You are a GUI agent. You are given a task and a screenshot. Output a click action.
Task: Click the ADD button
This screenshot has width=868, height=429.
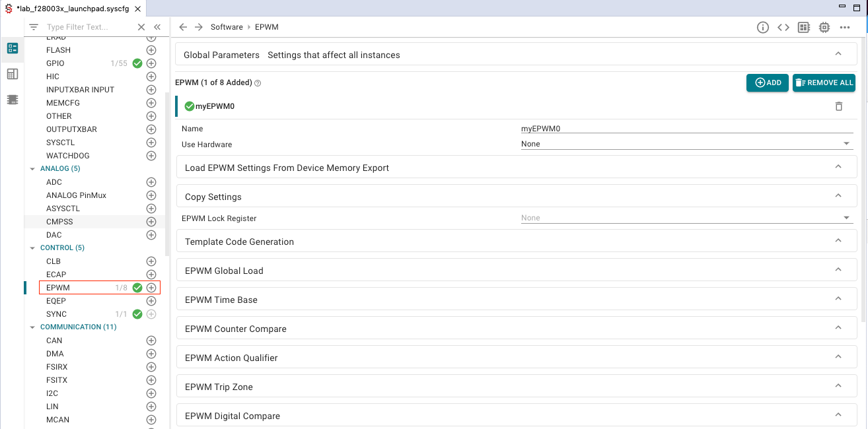click(x=767, y=82)
